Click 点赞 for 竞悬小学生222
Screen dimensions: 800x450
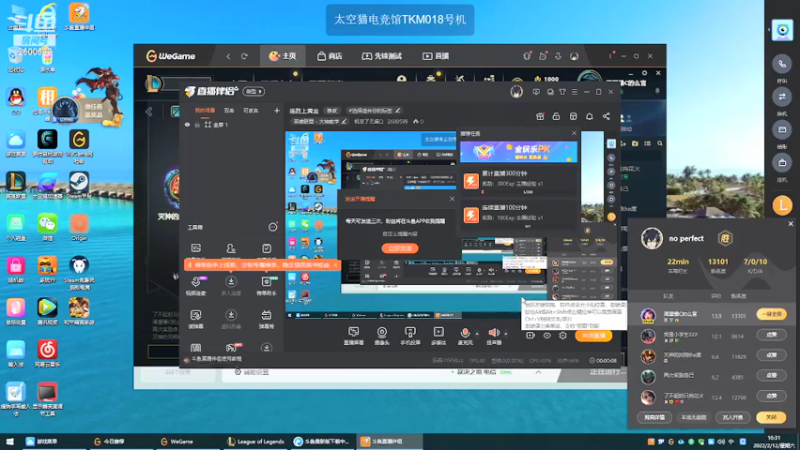771,335
